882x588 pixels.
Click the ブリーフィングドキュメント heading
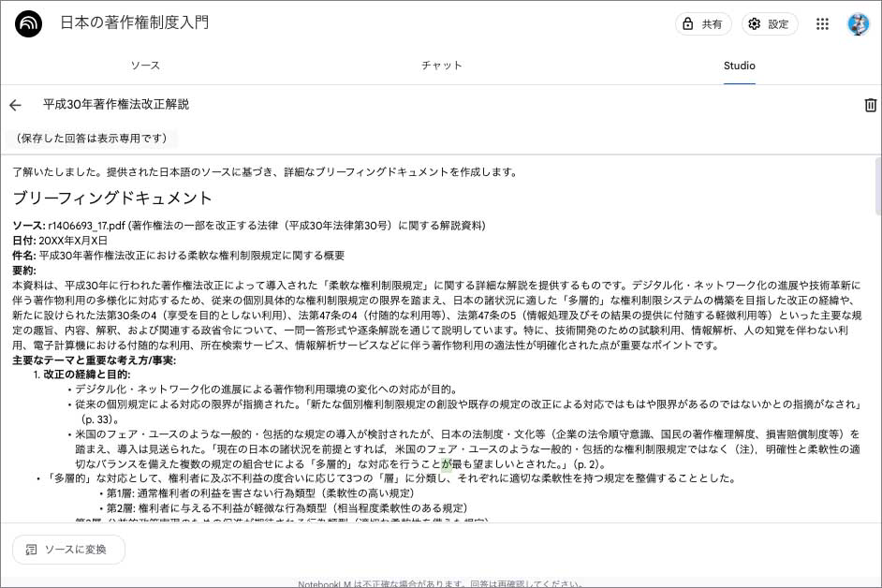pos(112,198)
